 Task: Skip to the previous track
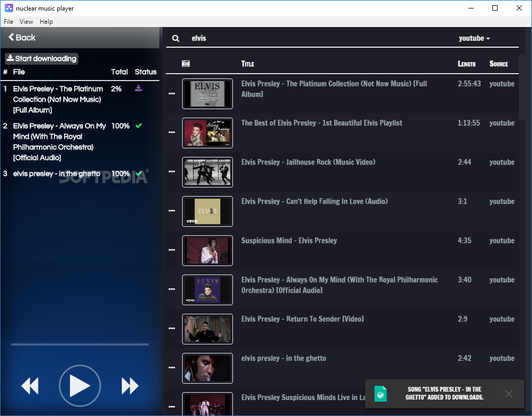point(30,386)
